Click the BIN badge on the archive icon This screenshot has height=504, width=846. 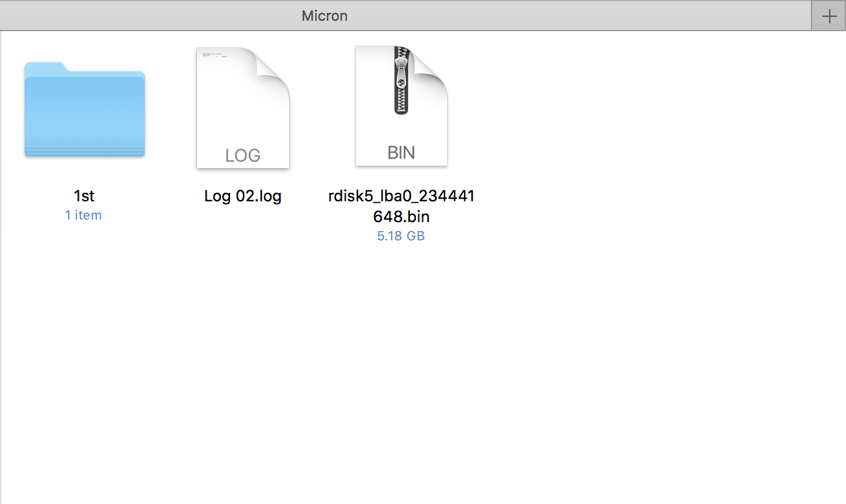click(401, 153)
